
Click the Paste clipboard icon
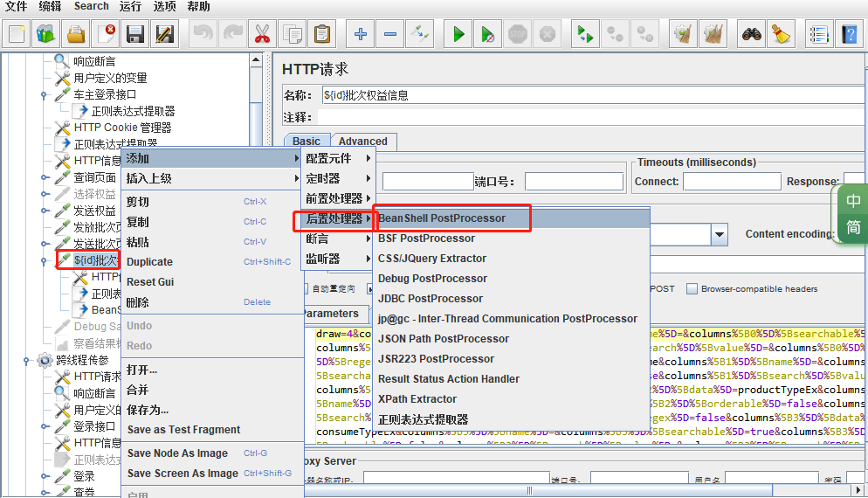tap(322, 34)
